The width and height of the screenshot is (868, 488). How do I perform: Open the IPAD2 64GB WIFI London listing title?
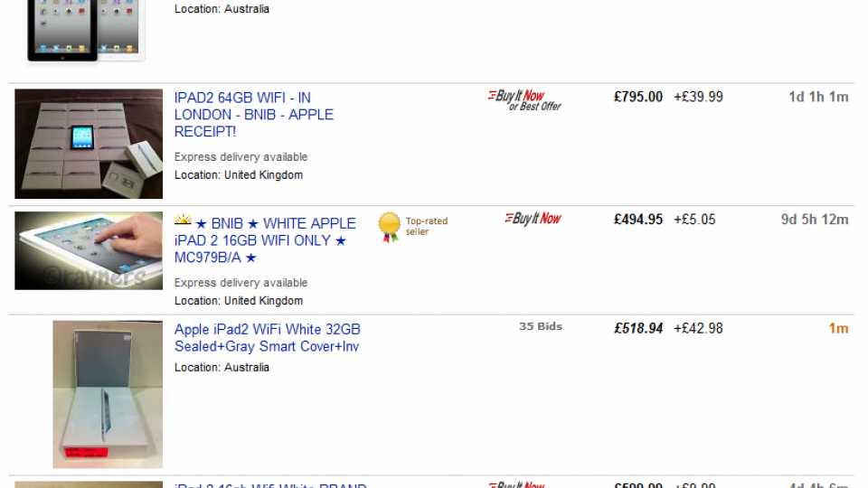click(254, 115)
